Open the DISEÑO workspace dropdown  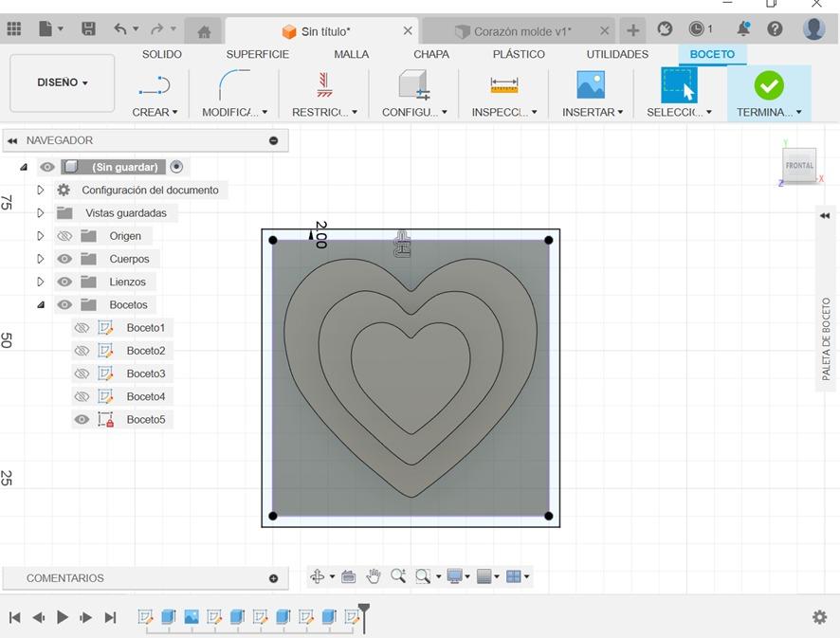click(63, 83)
